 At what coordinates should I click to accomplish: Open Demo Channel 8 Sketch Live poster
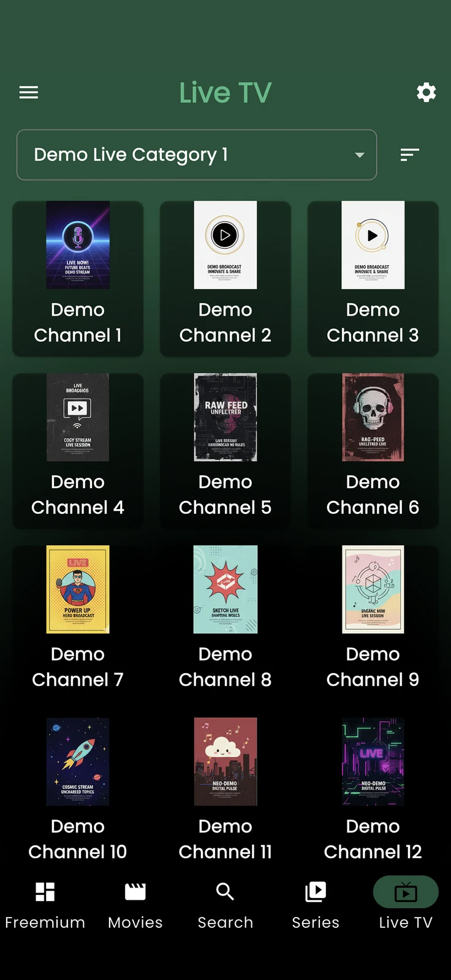tap(225, 589)
